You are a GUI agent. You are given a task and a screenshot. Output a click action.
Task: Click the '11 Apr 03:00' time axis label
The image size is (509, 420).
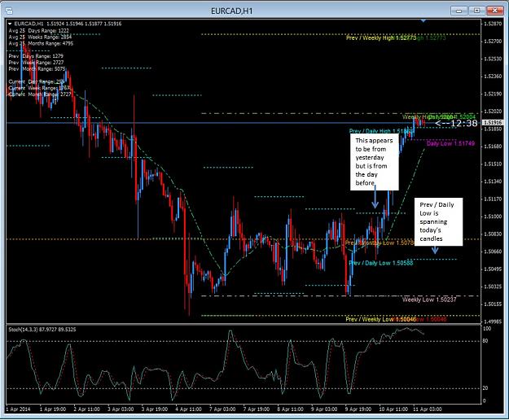coord(428,409)
